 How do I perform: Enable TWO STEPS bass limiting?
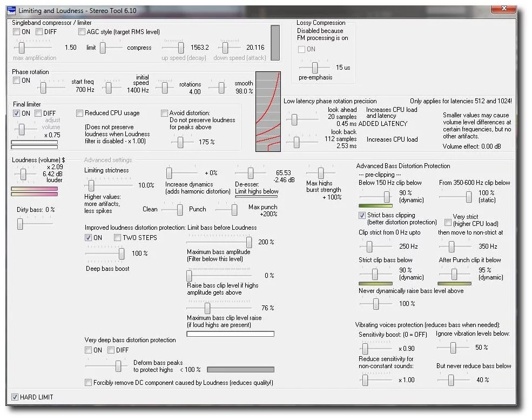[x=118, y=238]
